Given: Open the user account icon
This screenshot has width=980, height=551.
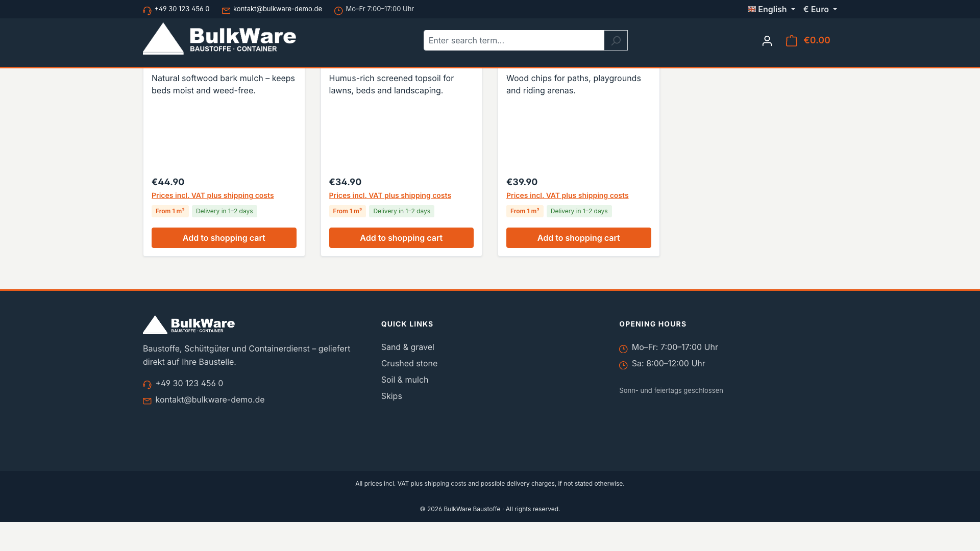Looking at the screenshot, I should coord(767,41).
